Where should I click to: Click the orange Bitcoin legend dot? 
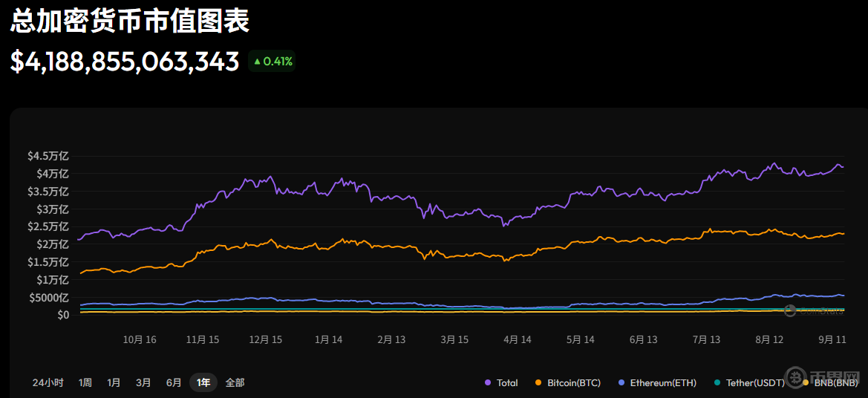(538, 382)
